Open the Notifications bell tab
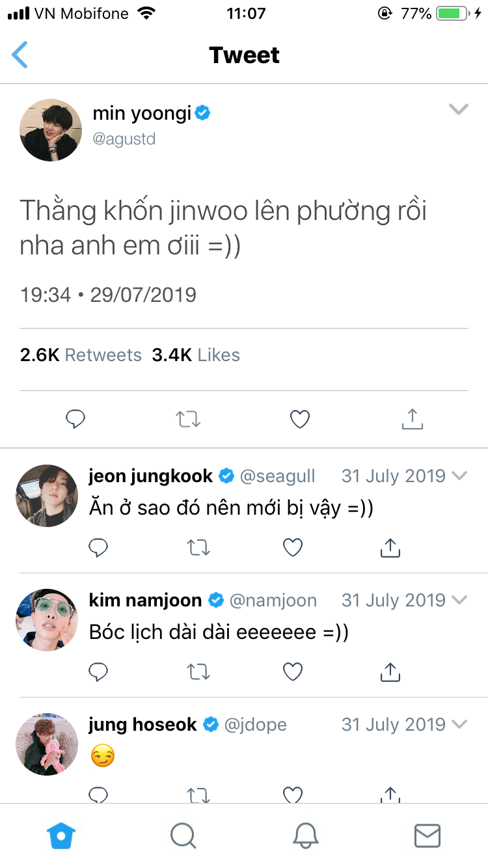 pos(305,835)
